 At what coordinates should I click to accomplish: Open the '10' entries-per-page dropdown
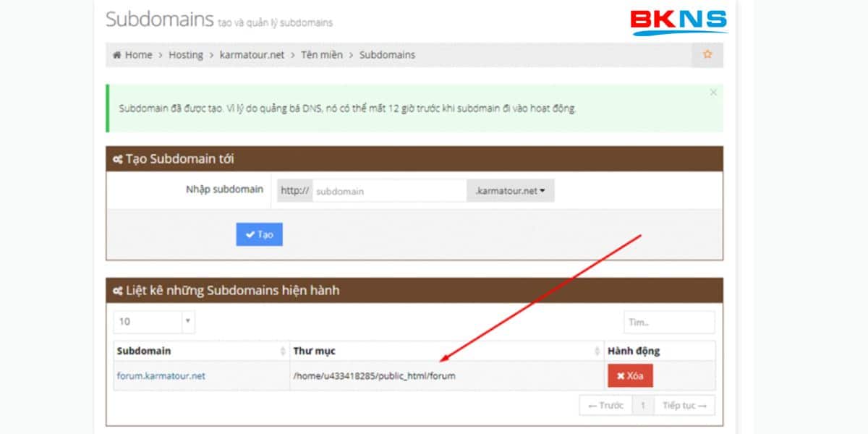tap(153, 322)
